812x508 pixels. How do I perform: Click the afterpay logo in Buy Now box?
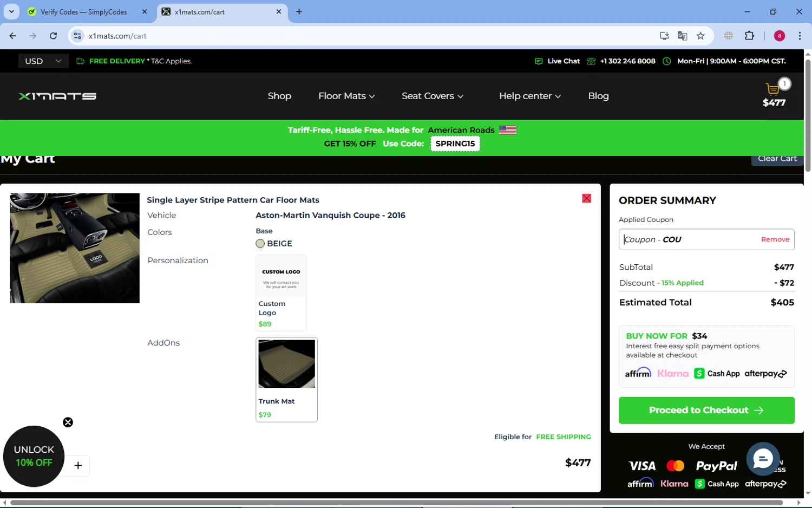[x=766, y=374]
